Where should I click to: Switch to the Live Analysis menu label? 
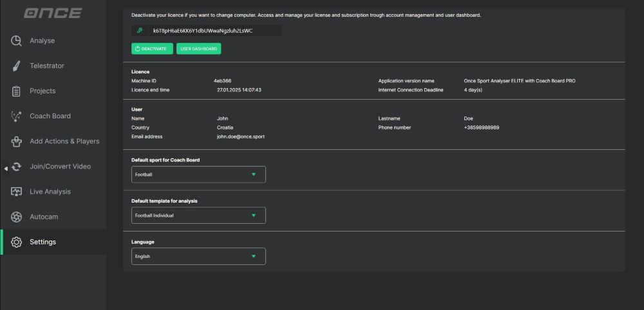pyautogui.click(x=50, y=192)
